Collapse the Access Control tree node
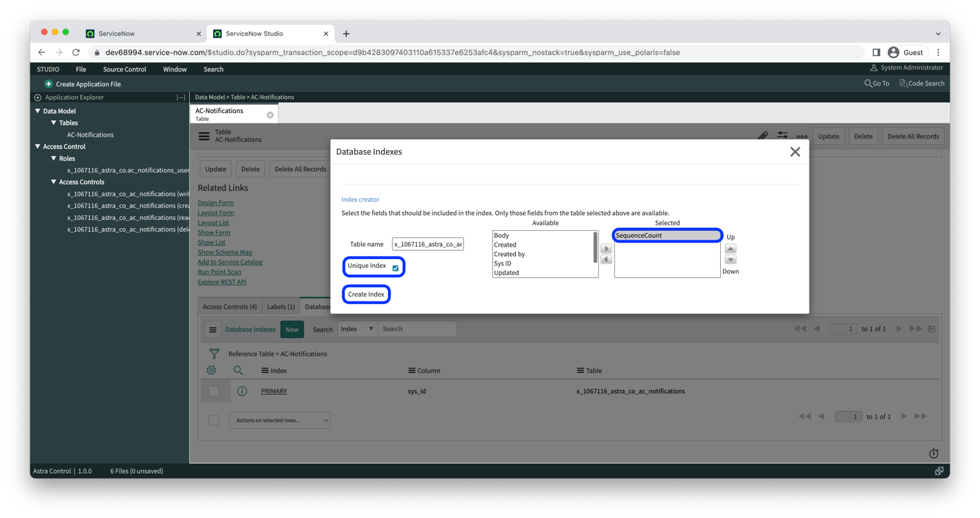Viewport: 980px width, 518px height. click(x=38, y=147)
